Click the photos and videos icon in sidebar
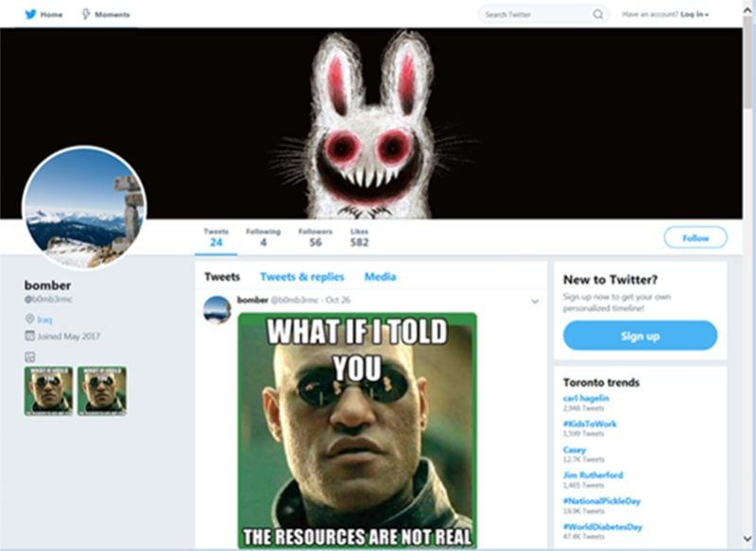Screen dimensions: 756x551 29,356
